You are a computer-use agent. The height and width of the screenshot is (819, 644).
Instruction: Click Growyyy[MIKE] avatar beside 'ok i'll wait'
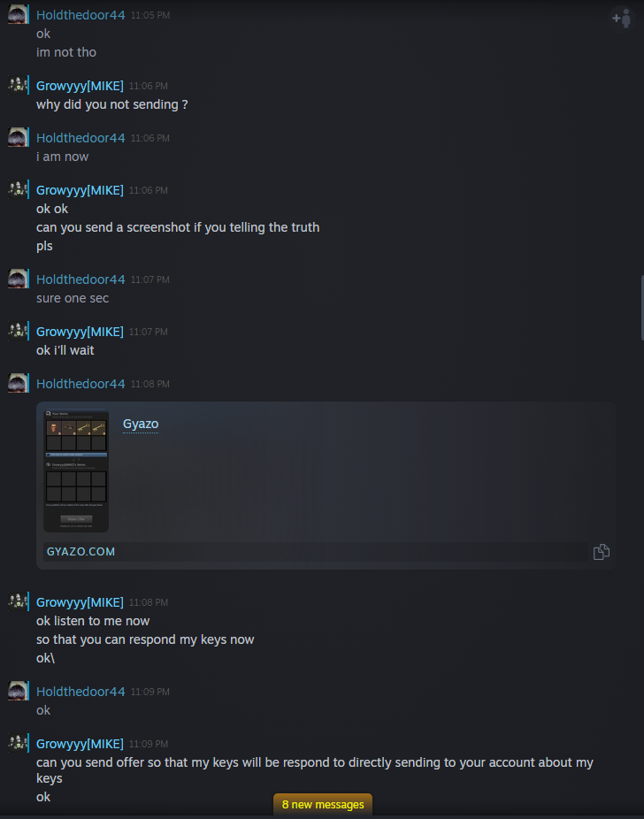coord(18,331)
